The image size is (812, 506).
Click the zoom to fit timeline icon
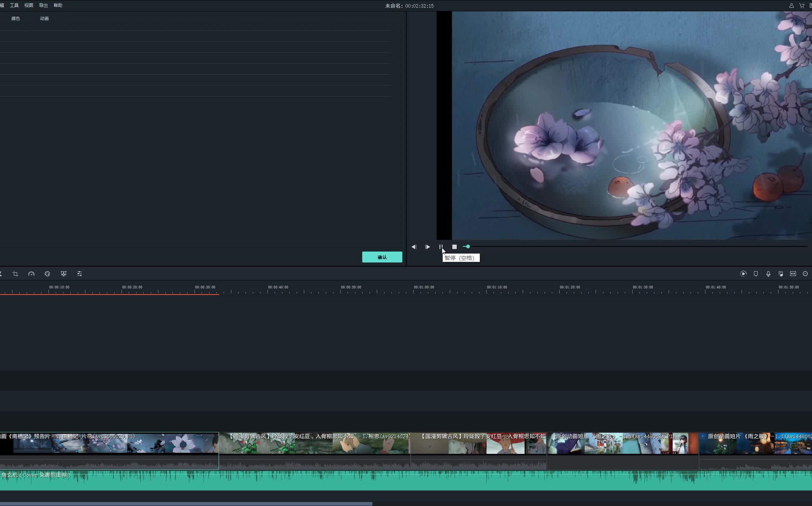coord(793,274)
